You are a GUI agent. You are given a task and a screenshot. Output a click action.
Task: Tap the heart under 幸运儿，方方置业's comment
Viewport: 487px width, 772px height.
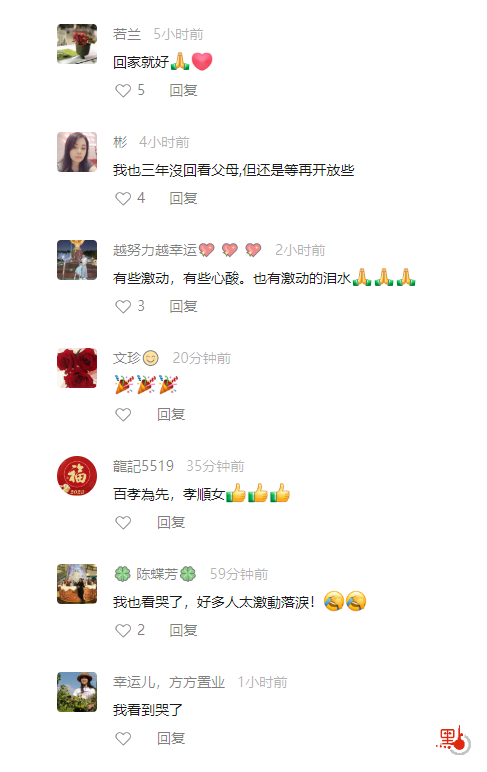[x=123, y=739]
